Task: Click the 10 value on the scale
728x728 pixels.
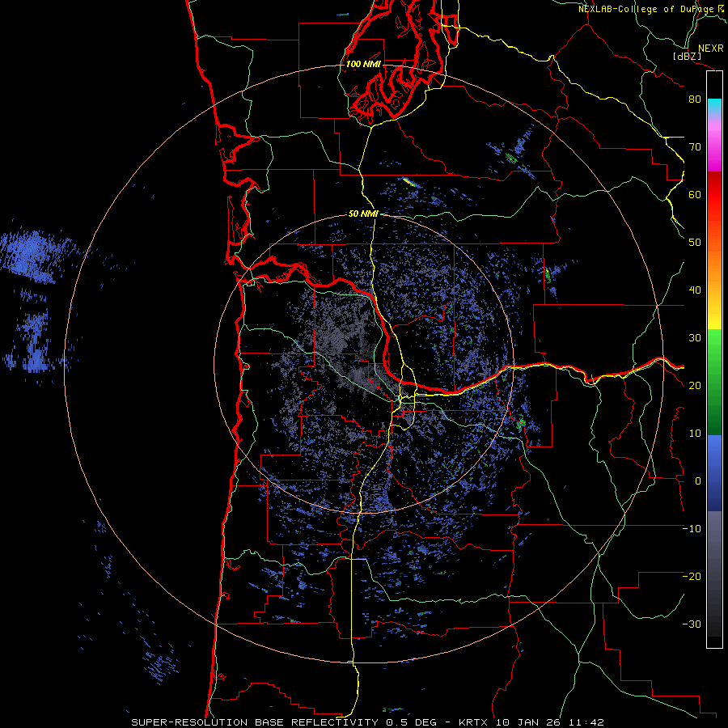Action: point(695,434)
